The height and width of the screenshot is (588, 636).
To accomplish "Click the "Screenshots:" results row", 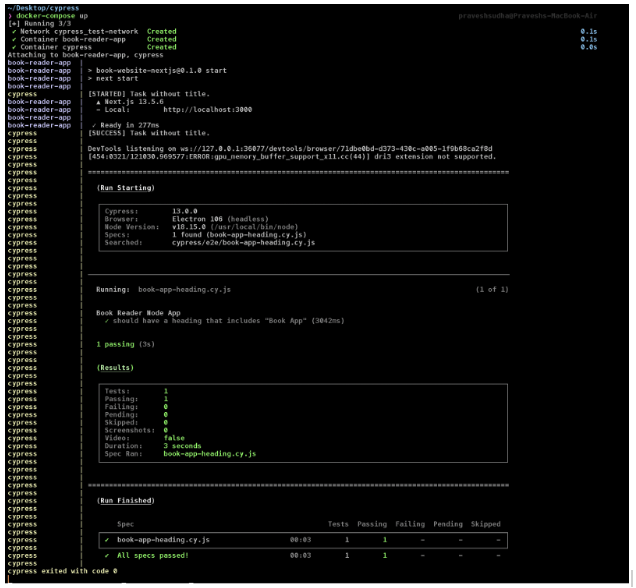I will (136, 430).
